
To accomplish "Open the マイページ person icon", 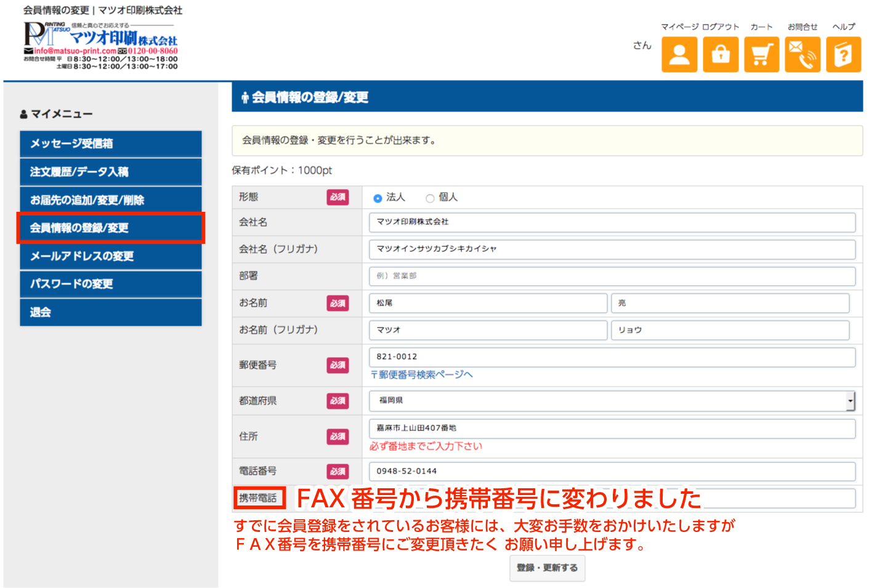I will (679, 55).
